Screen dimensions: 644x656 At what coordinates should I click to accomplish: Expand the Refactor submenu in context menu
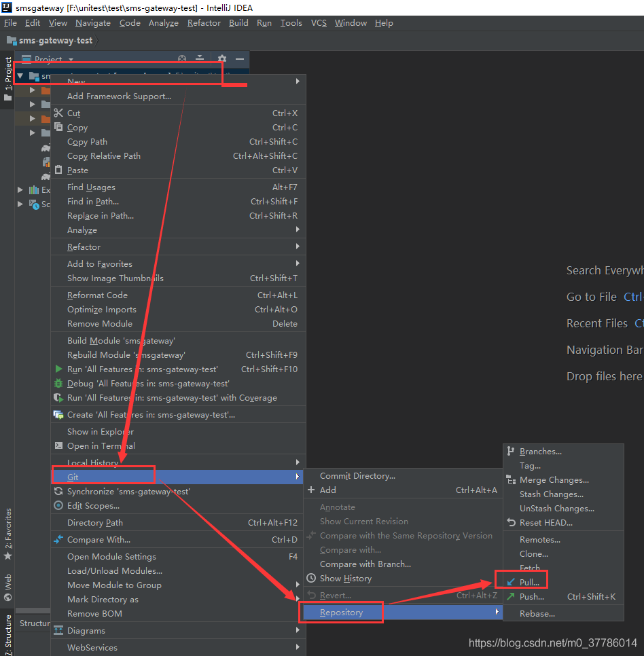(298, 247)
